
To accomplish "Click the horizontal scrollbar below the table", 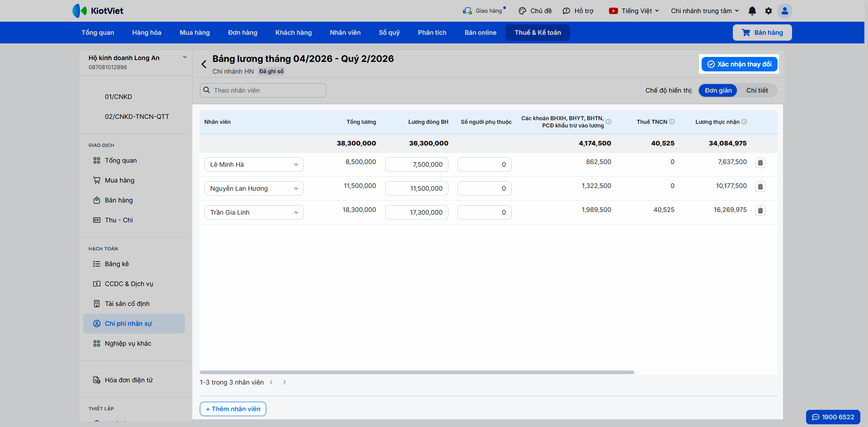I will pos(417,372).
